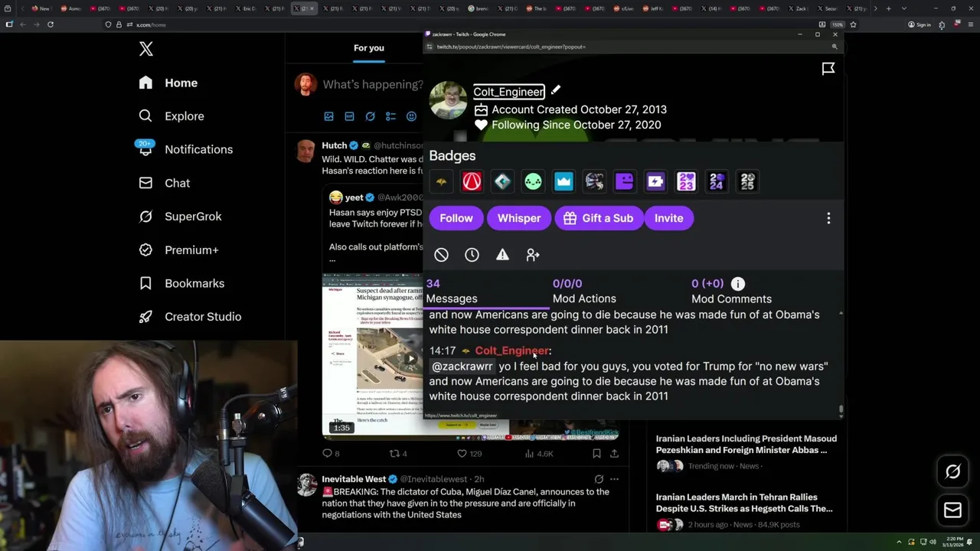Viewport: 980px width, 551px height.
Task: Click the Invite button
Action: (x=669, y=218)
